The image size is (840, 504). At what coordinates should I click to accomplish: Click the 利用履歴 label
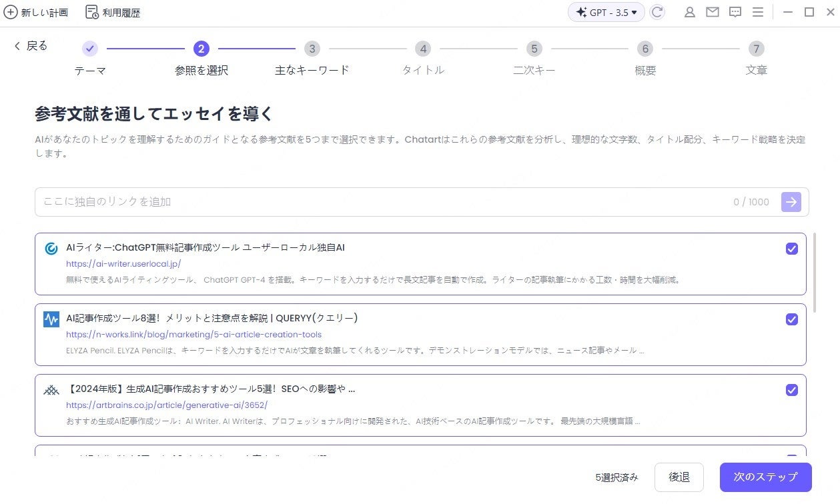(121, 13)
